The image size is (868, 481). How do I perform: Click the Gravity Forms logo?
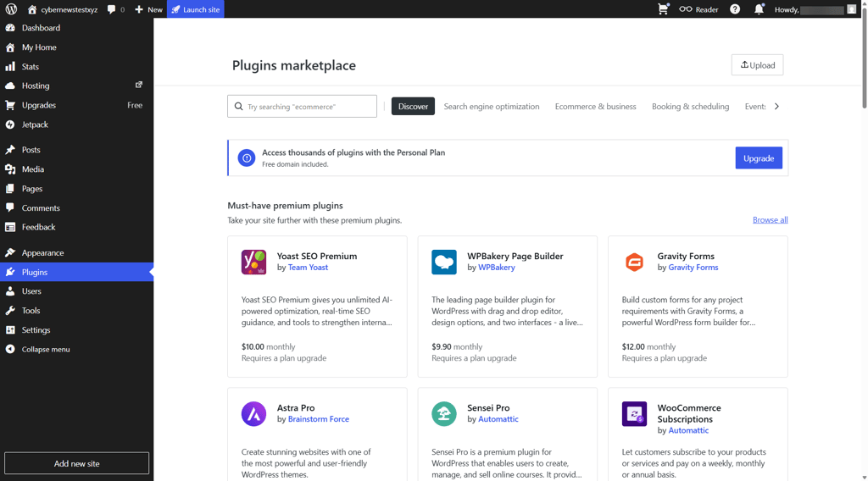(634, 262)
